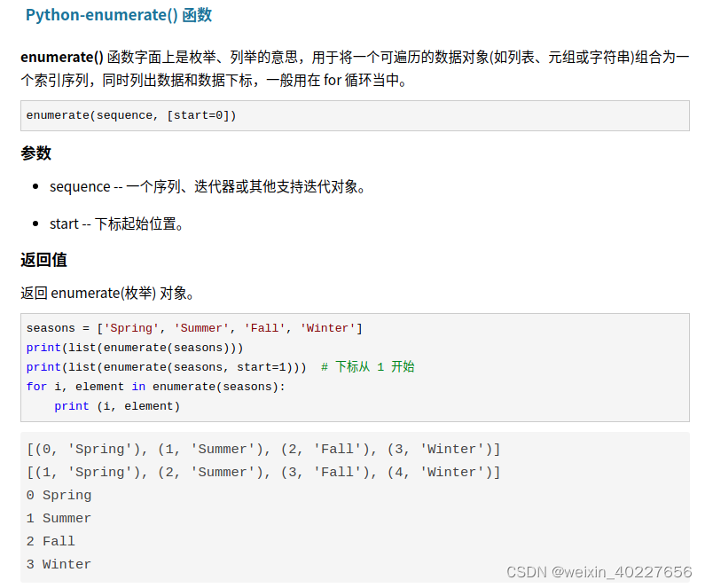Screen dimensions: 705x588
Task: Click the first output line starting with (0, 'Spring')
Action: [x=263, y=450]
